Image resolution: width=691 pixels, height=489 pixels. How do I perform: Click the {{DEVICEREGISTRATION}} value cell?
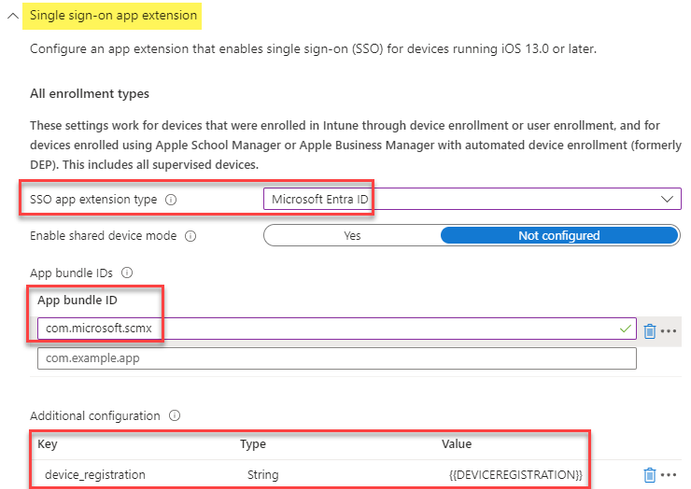[515, 474]
